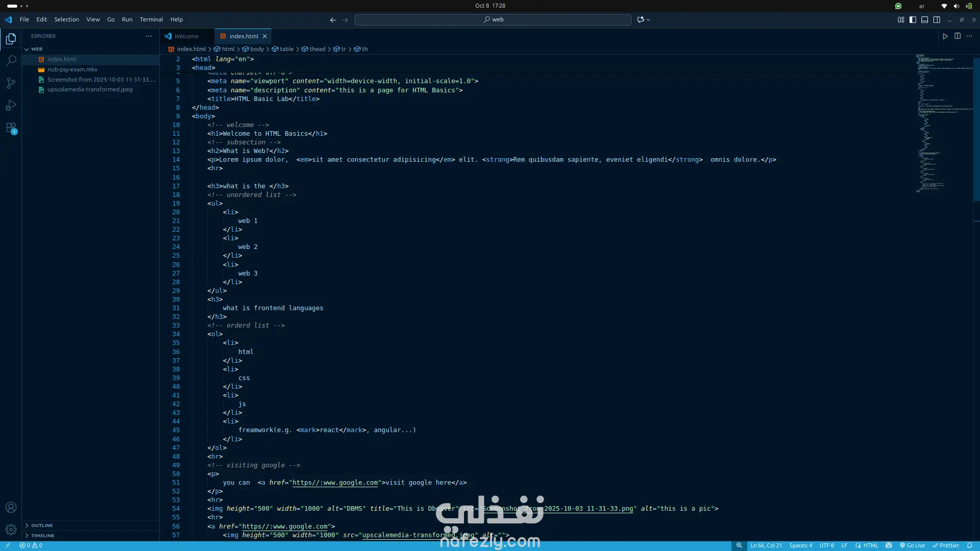Click the web command center search box
The height and width of the screenshot is (551, 980).
[x=493, y=19]
